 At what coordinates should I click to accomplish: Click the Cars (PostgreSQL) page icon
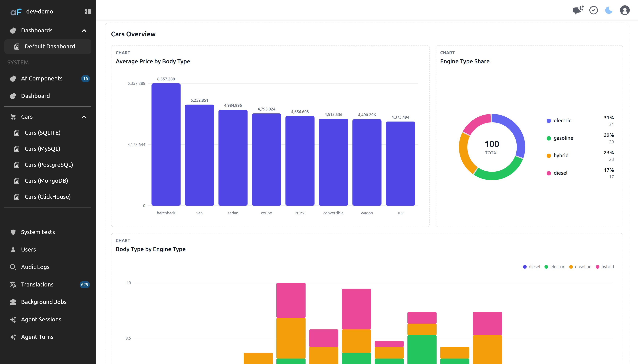pos(17,165)
